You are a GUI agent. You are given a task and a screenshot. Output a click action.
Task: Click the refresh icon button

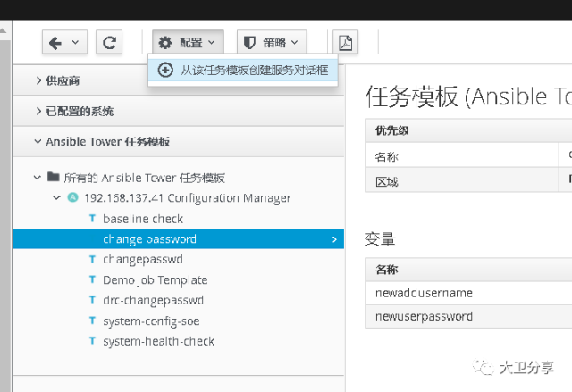109,42
